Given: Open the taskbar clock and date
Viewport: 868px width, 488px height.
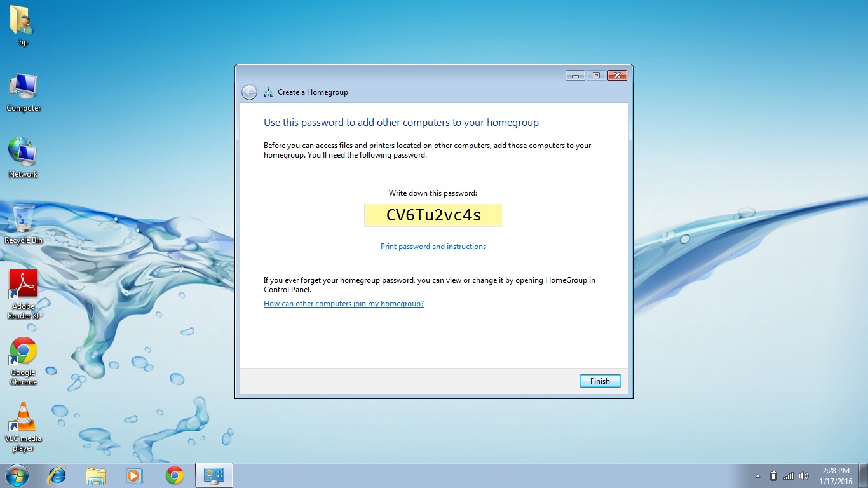Looking at the screenshot, I should 836,476.
